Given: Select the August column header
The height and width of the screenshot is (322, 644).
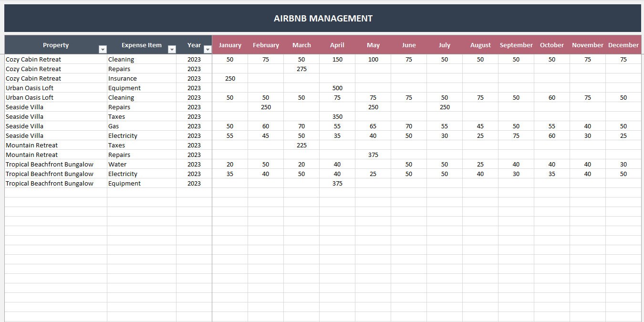Looking at the screenshot, I should (x=480, y=45).
